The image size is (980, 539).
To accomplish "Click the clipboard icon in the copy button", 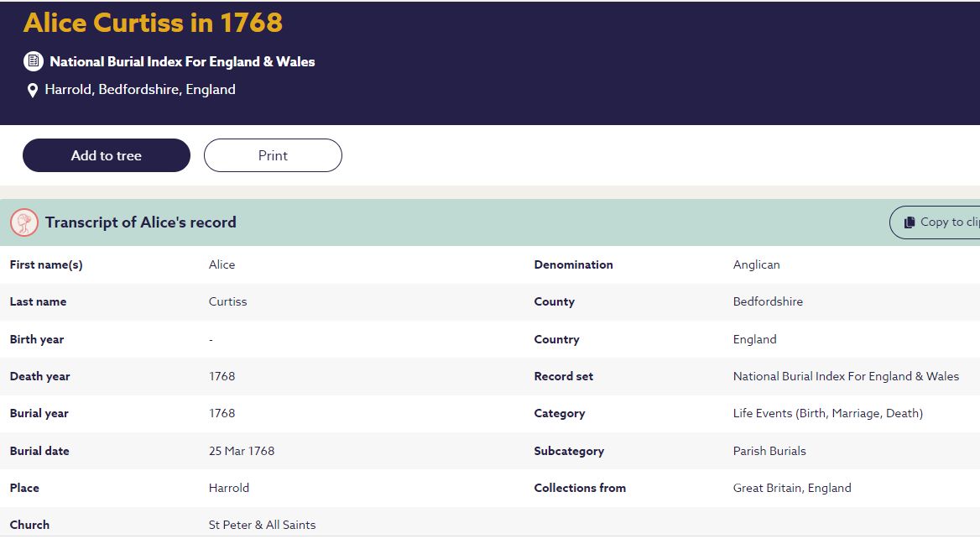I will [909, 222].
